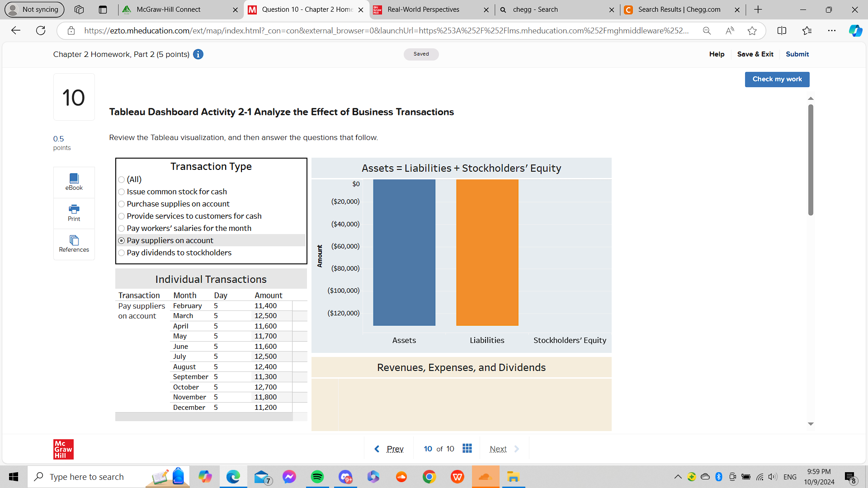This screenshot has width=868, height=488.
Task: Select the 'Issue common stock for cash' radio button
Action: [x=121, y=192]
